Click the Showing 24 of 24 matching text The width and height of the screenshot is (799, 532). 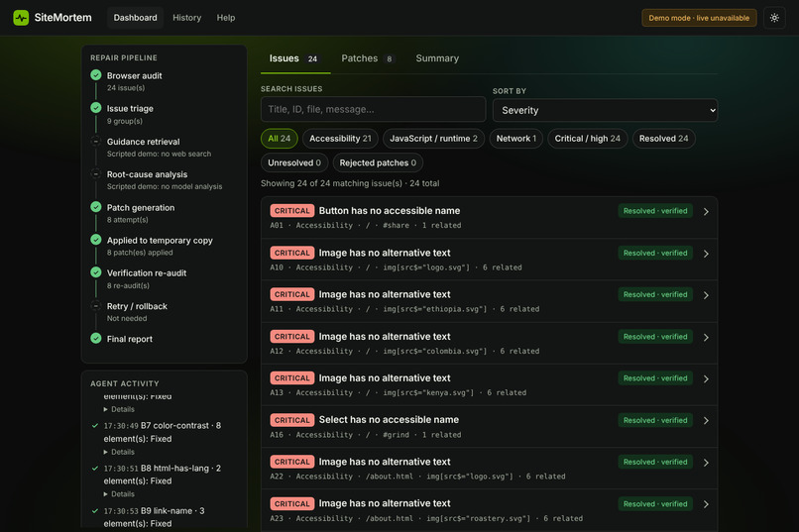click(x=350, y=183)
